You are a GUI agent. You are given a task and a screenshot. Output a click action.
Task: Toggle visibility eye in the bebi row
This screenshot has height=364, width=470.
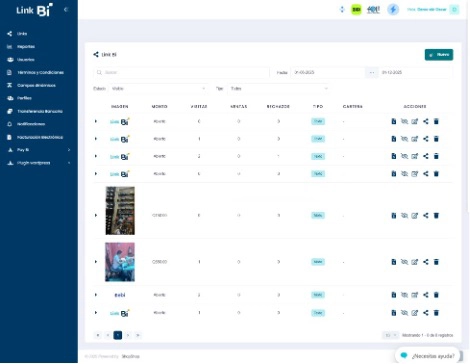pyautogui.click(x=404, y=295)
